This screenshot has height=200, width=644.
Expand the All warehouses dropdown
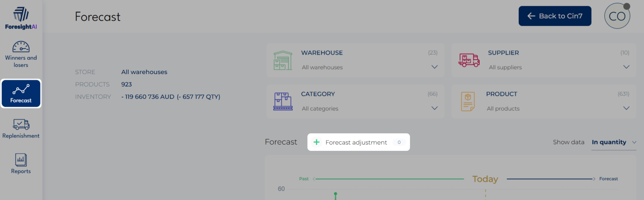pos(434,67)
